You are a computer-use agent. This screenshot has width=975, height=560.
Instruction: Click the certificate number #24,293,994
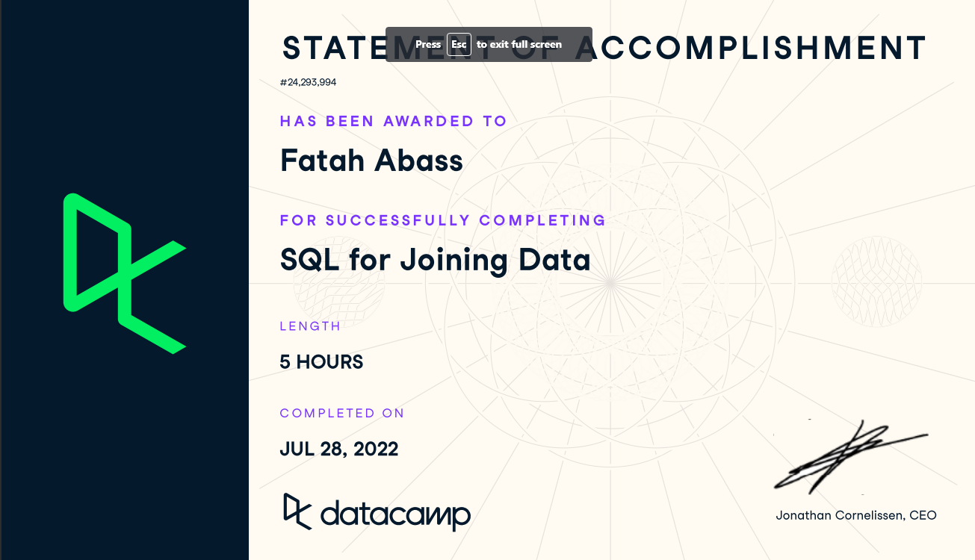point(308,82)
